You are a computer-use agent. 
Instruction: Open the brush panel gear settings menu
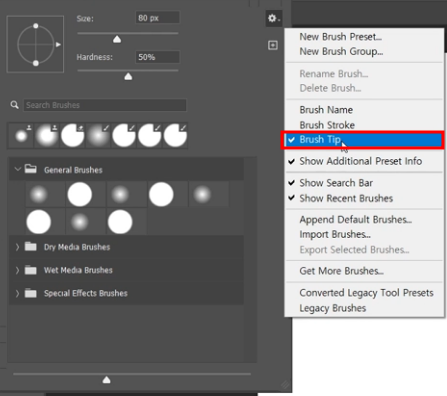[x=273, y=18]
